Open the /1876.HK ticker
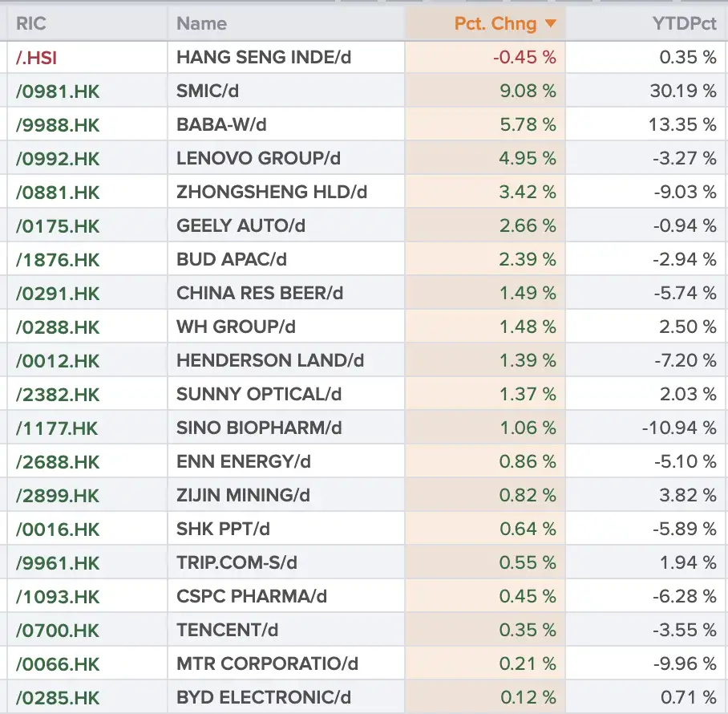Image resolution: width=728 pixels, height=714 pixels. click(x=58, y=260)
